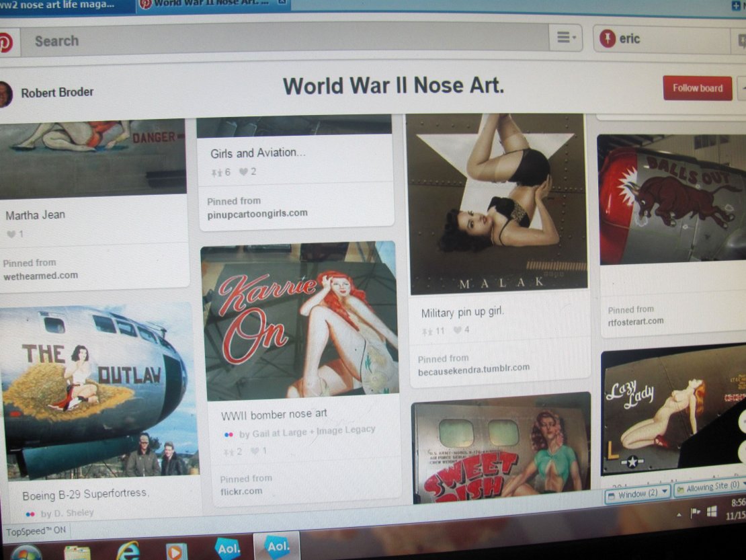The height and width of the screenshot is (560, 746).
Task: Click the Allowing Site (0) status item
Action: 710,487
